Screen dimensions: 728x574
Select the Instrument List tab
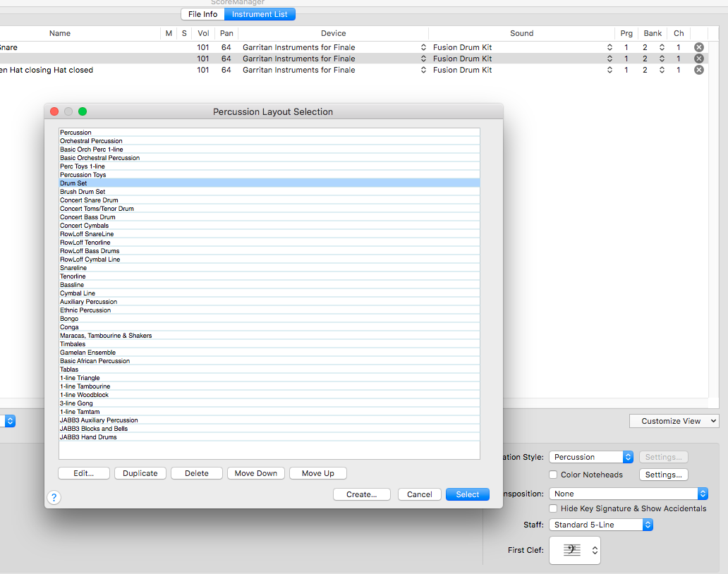pos(260,14)
